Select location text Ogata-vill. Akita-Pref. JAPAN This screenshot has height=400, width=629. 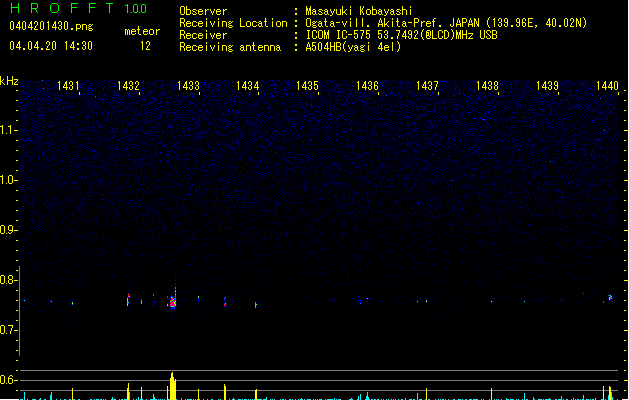pos(392,23)
